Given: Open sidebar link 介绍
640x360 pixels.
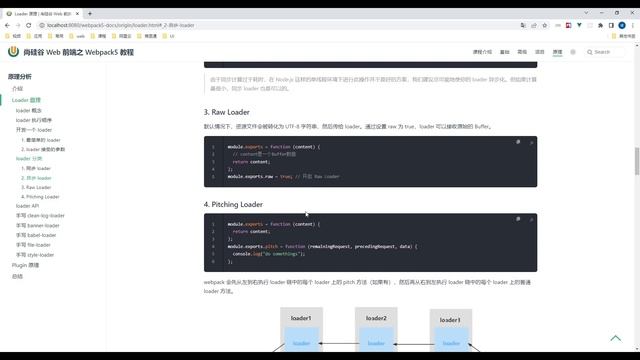Looking at the screenshot, I should [18, 89].
